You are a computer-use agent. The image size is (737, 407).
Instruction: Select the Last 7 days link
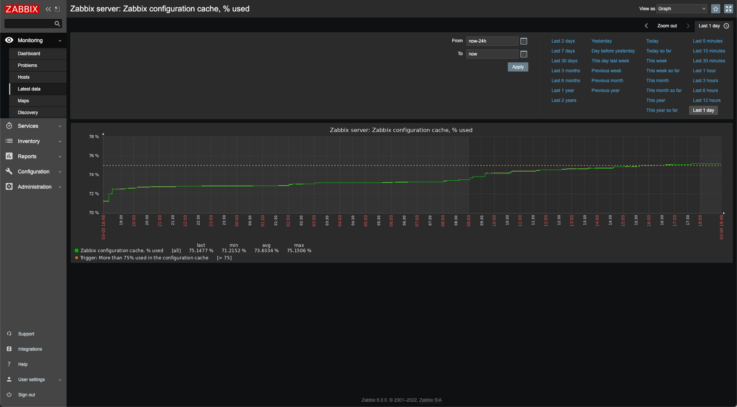[x=563, y=50]
